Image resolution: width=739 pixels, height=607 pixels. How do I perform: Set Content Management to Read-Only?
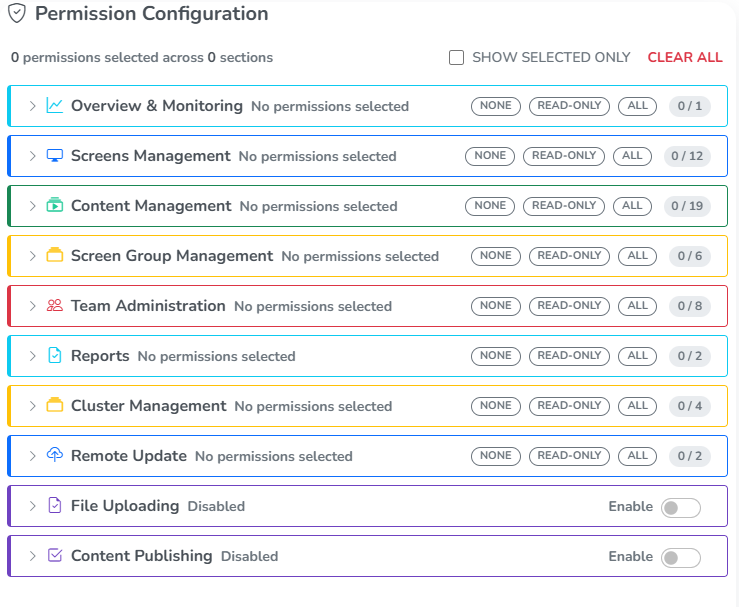point(564,206)
